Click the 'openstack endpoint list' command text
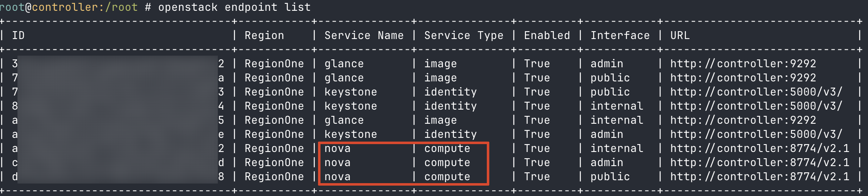The image size is (868, 196). 234,7
